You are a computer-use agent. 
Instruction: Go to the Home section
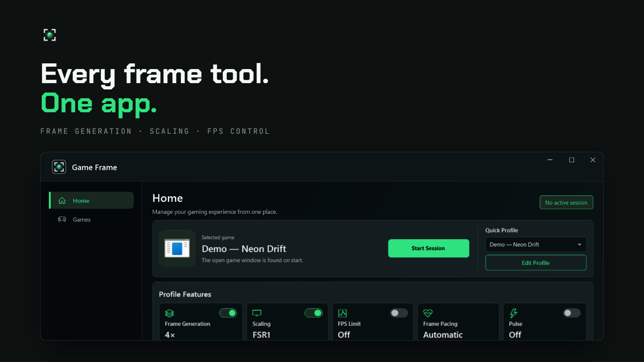[x=91, y=200]
